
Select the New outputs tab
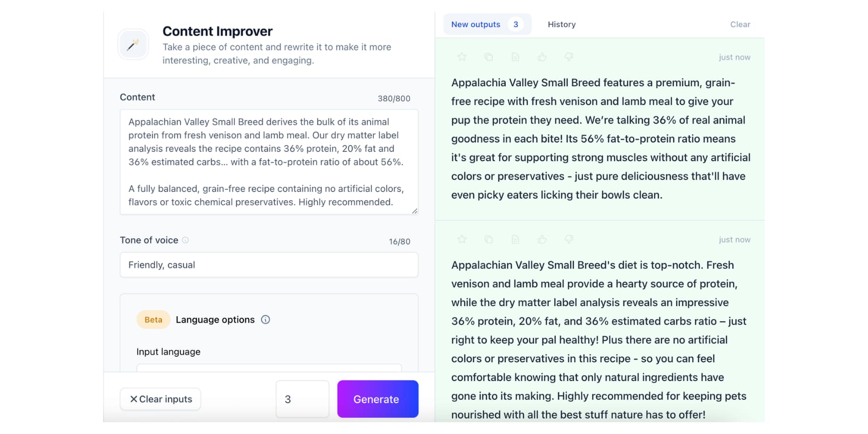coord(475,24)
